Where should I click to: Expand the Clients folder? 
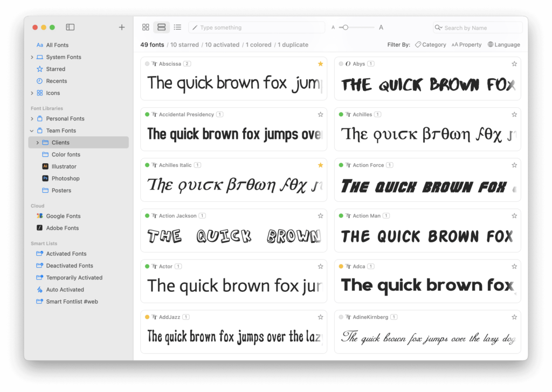(37, 142)
